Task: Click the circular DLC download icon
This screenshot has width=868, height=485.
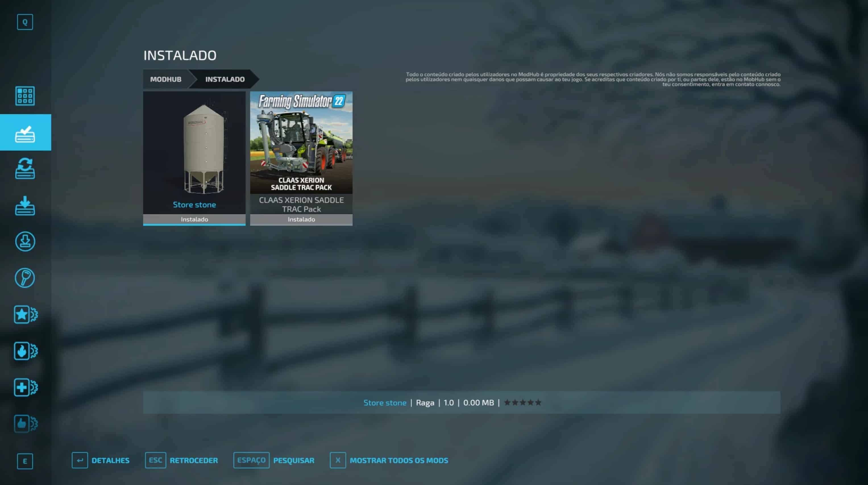Action: click(25, 242)
